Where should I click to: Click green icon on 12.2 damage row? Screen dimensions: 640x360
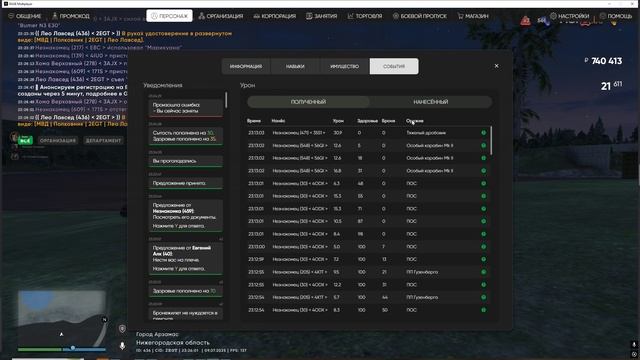pos(484,284)
